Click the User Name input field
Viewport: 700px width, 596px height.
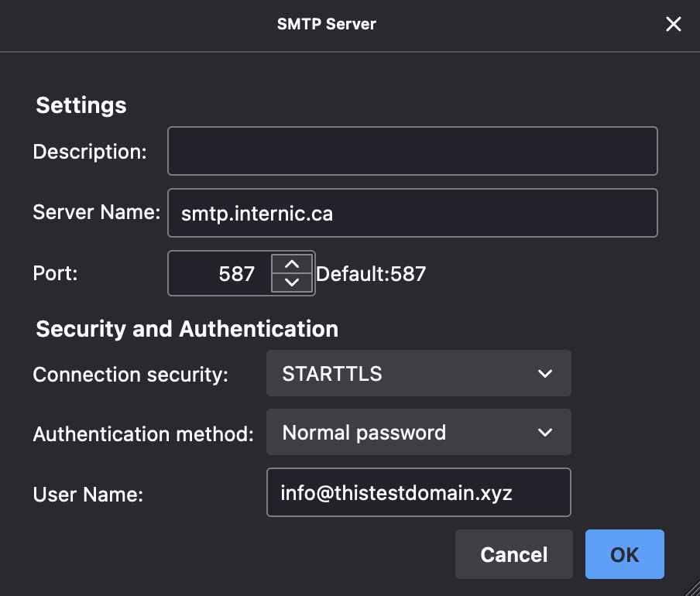click(x=418, y=492)
